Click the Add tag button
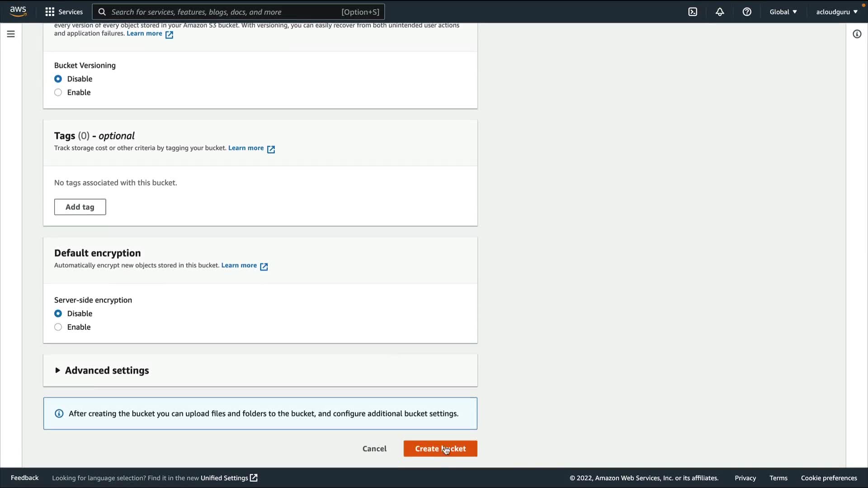 click(x=80, y=206)
